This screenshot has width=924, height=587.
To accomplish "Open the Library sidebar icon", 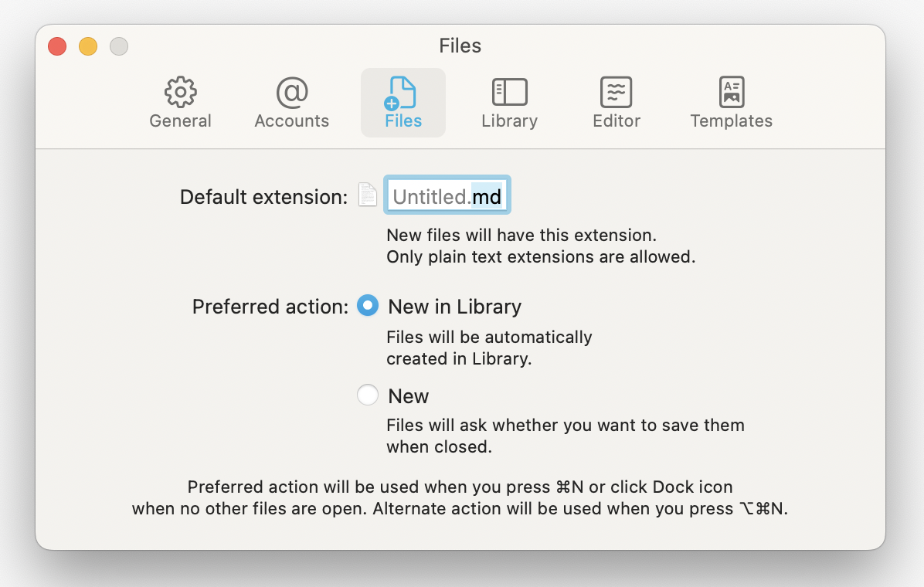I will tap(509, 92).
